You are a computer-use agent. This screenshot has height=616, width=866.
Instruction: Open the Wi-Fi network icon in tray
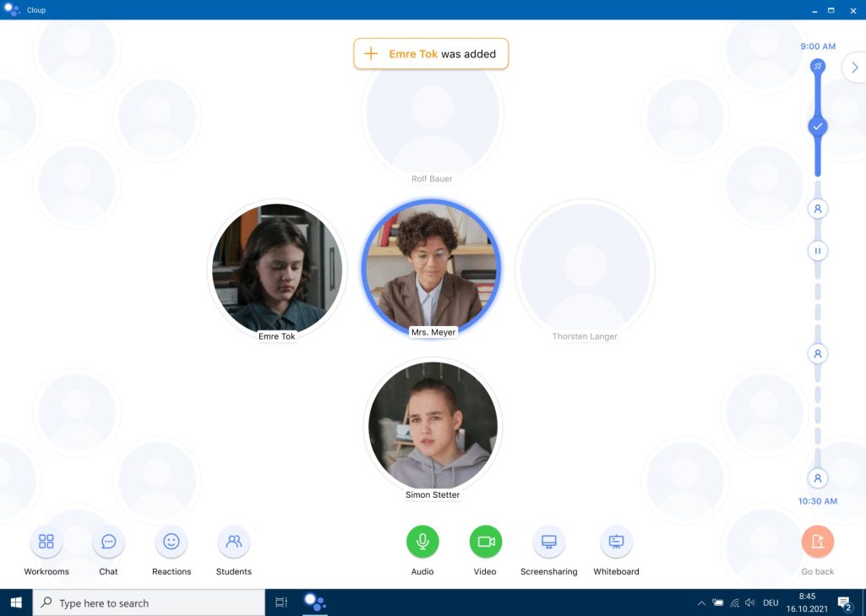(734, 602)
